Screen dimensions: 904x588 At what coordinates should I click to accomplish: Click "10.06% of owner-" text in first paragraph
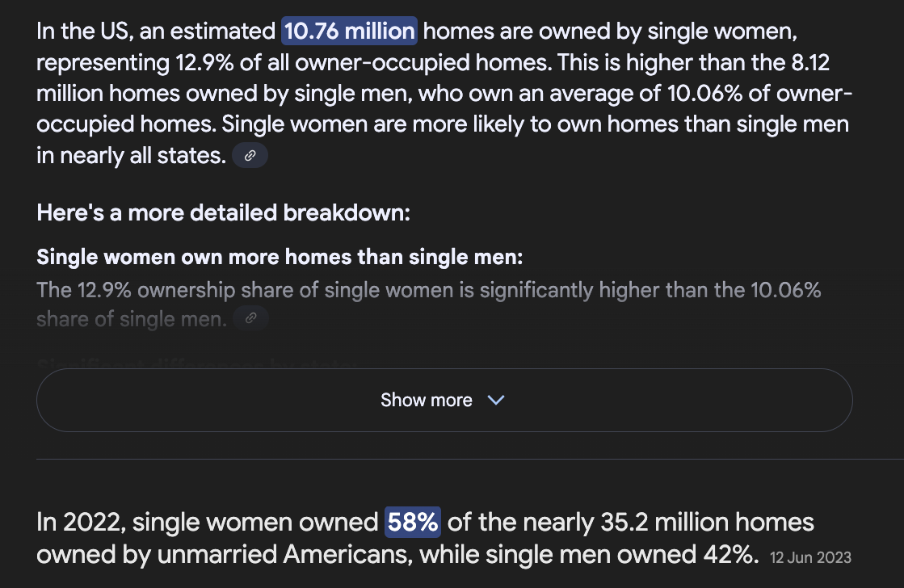(x=759, y=94)
